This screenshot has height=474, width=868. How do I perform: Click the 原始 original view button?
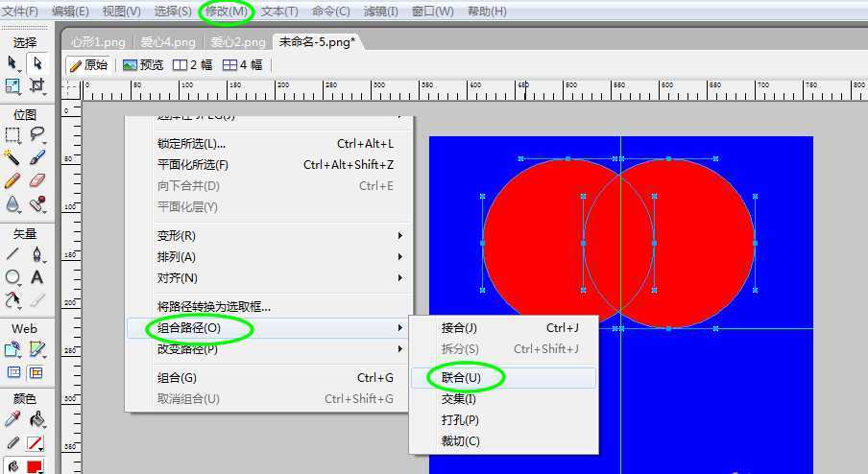tap(88, 65)
